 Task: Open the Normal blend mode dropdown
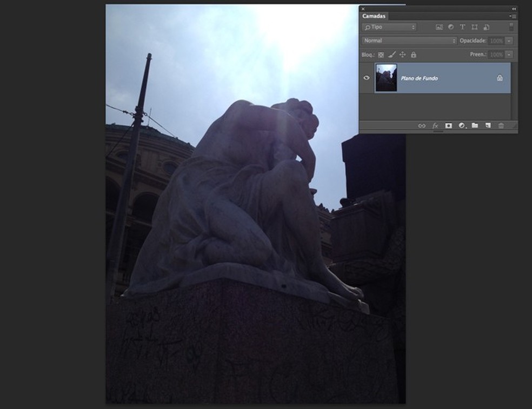(x=409, y=41)
